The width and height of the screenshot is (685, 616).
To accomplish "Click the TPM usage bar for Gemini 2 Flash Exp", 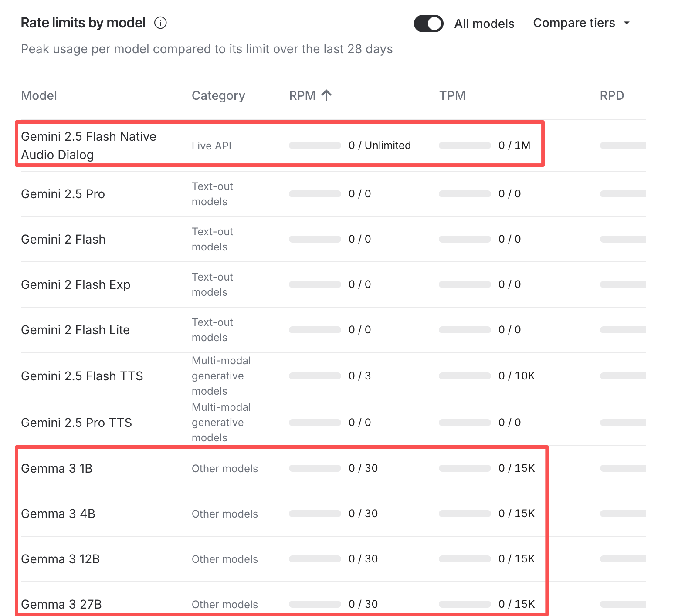I will [465, 284].
